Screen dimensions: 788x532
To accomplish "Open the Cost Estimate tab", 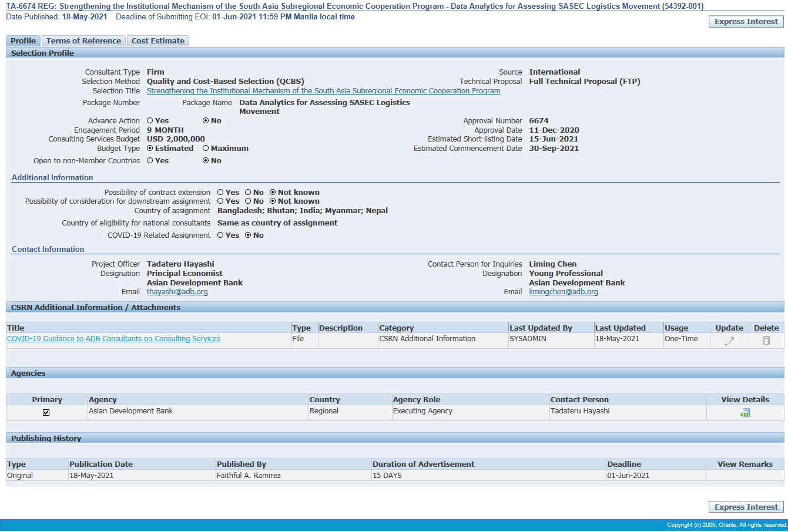I will coord(157,41).
